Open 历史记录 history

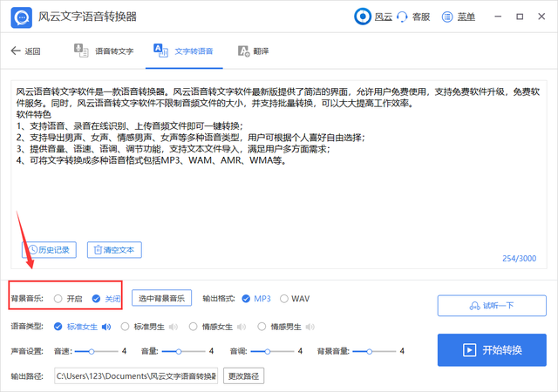click(x=49, y=250)
